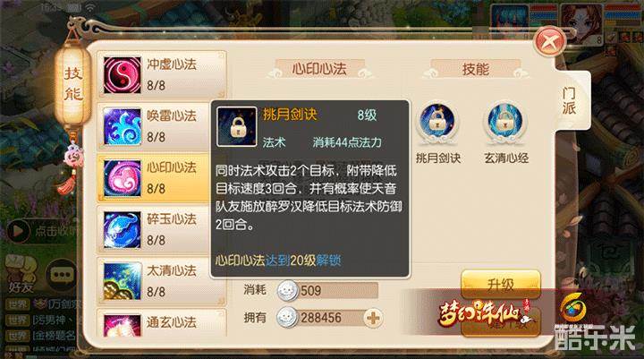This screenshot has height=359, width=644.
Task: Tap the locked 挑月剑诀 skill icon
Action: point(437,122)
